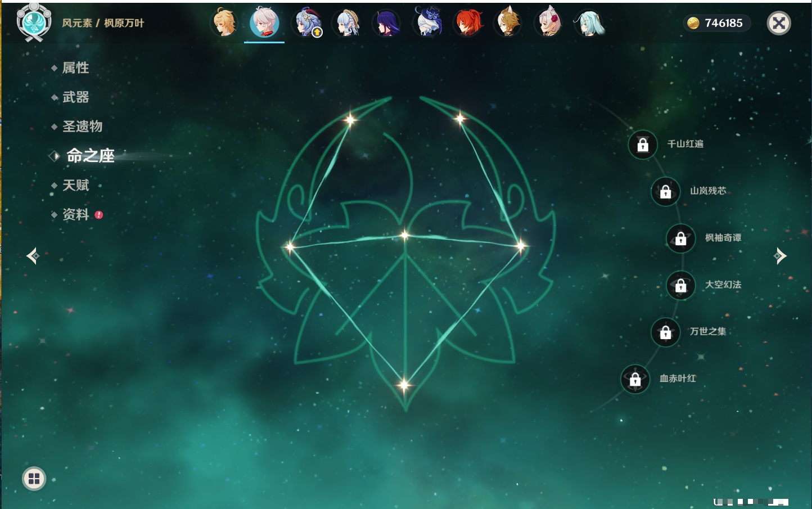
Task: Open the grid view button at bottom-left
Action: pos(34,479)
